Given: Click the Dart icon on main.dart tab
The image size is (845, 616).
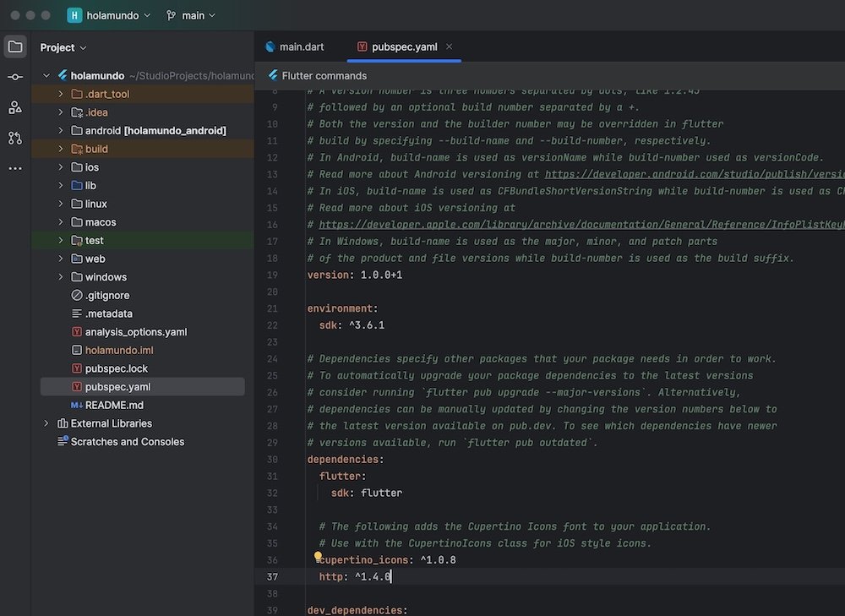Looking at the screenshot, I should tap(270, 46).
